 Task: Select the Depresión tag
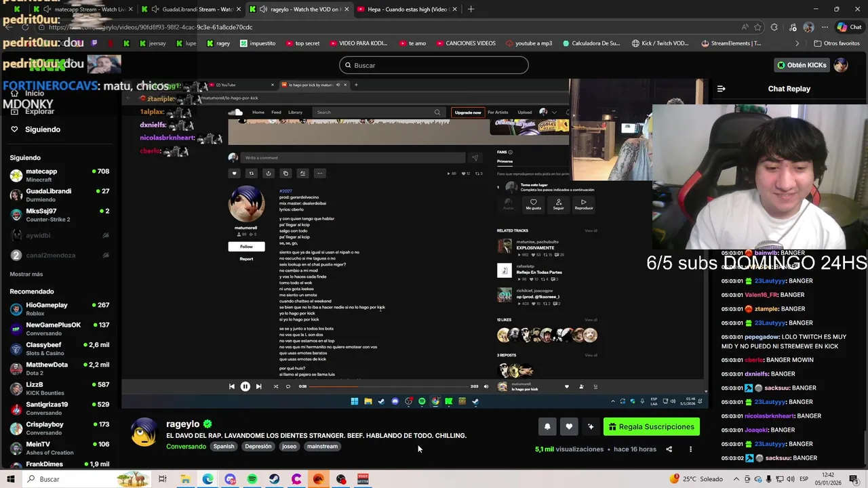tap(258, 447)
